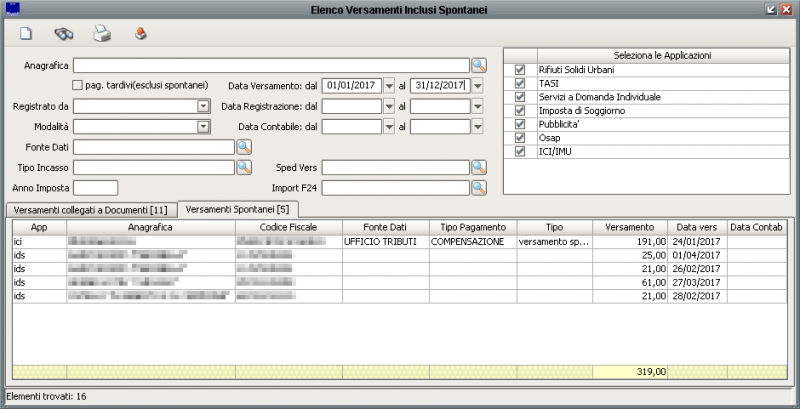This screenshot has height=409, width=800.
Task: Select the Versamenti Spontanei tab
Action: [x=238, y=209]
